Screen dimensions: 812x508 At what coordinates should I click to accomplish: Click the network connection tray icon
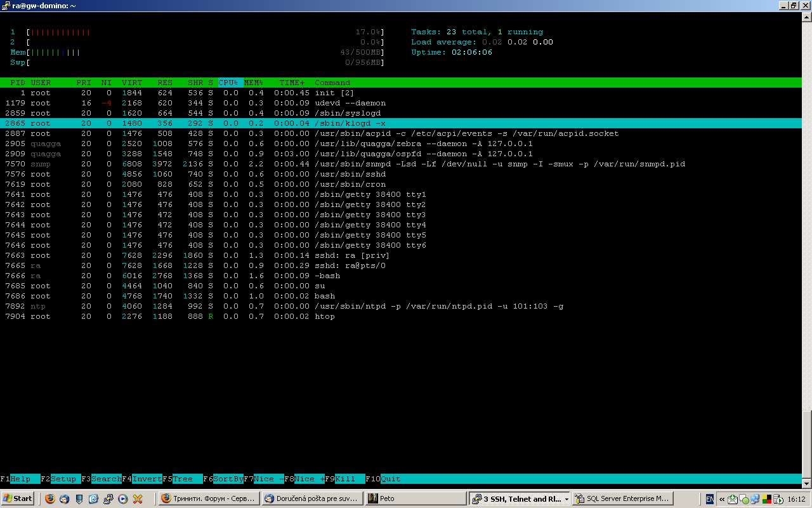point(755,499)
